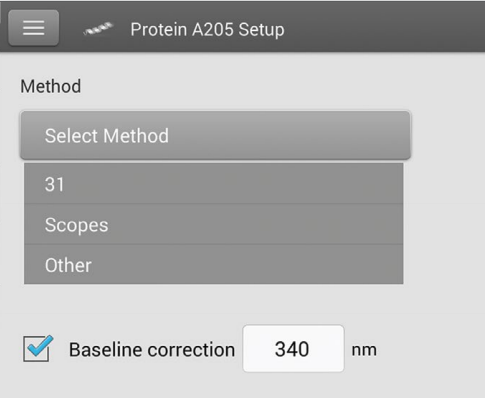This screenshot has height=398, width=485.
Task: Click the row labeled 31 under Select Method
Action: tap(214, 183)
